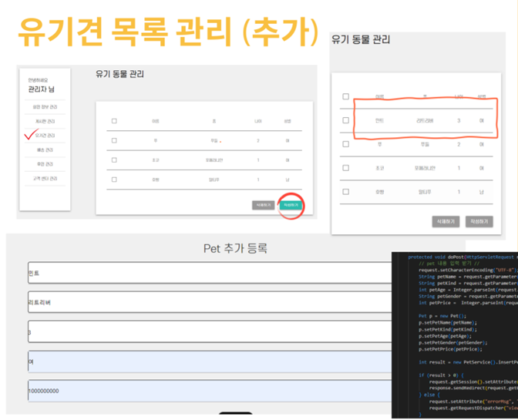Click gray 작성하기 button in right list
The width and height of the screenshot is (518, 420).
pyautogui.click(x=479, y=221)
